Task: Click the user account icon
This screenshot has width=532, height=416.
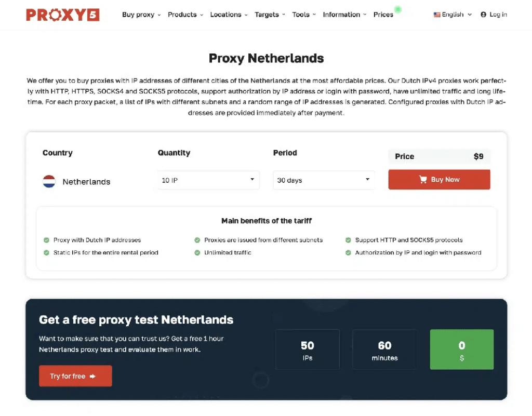Action: (484, 15)
